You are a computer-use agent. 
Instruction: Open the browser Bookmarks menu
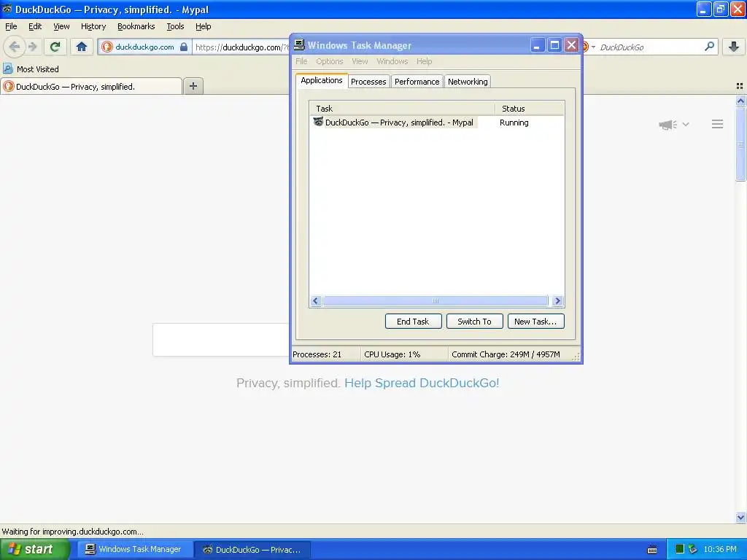click(x=136, y=26)
